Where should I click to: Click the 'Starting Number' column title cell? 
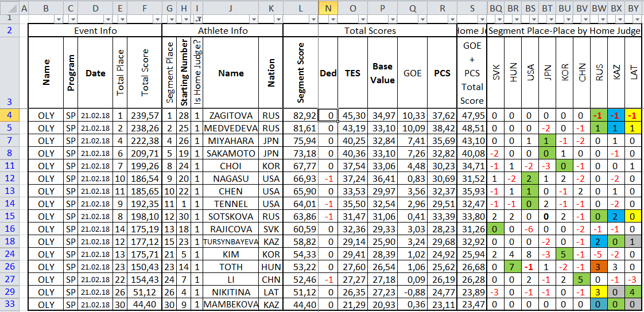184,73
